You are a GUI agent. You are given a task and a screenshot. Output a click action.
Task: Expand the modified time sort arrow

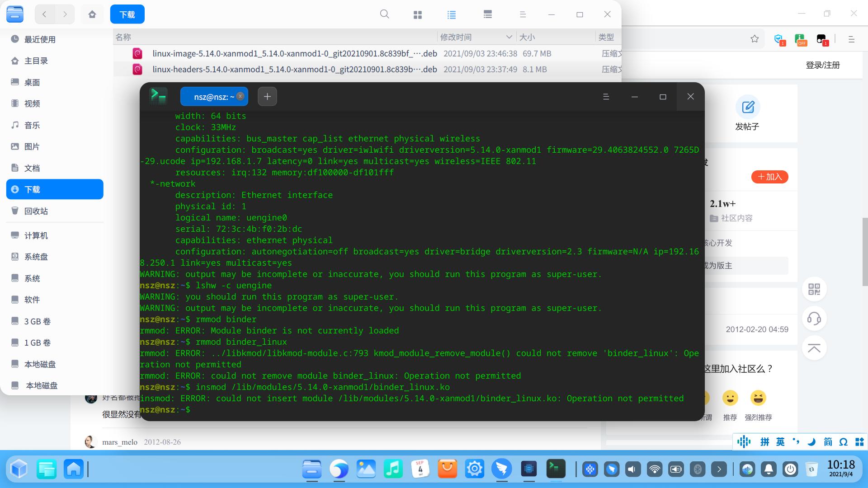coord(509,37)
